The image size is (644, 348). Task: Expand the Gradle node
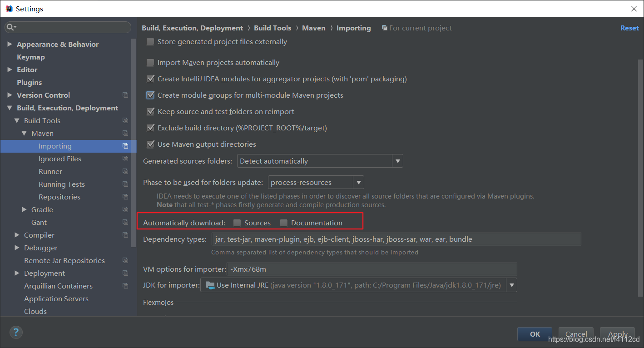point(25,210)
